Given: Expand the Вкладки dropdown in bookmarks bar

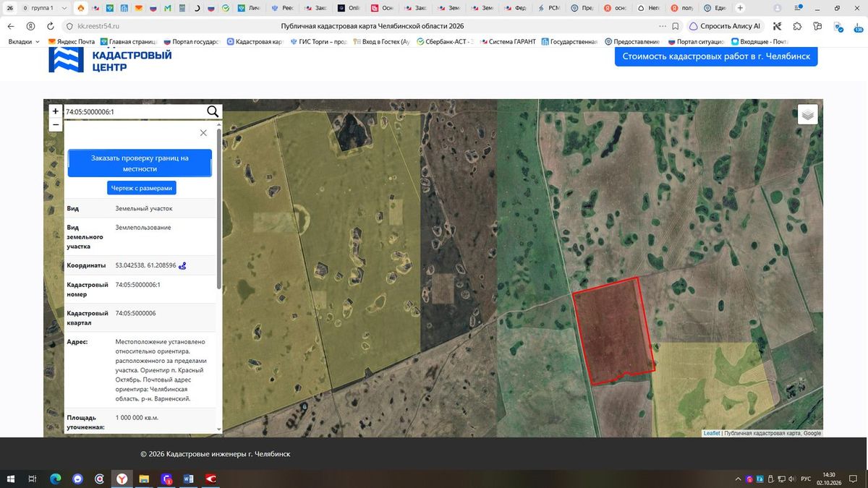Looking at the screenshot, I should coord(24,42).
